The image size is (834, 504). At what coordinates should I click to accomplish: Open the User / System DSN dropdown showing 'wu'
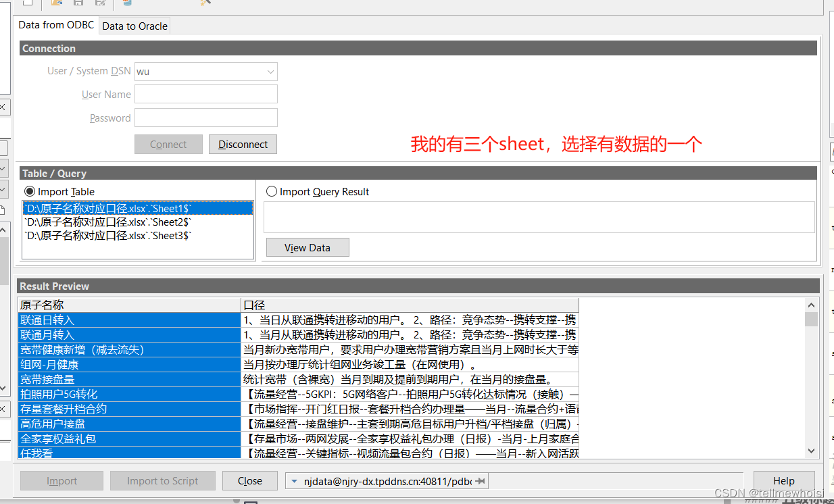pyautogui.click(x=270, y=71)
